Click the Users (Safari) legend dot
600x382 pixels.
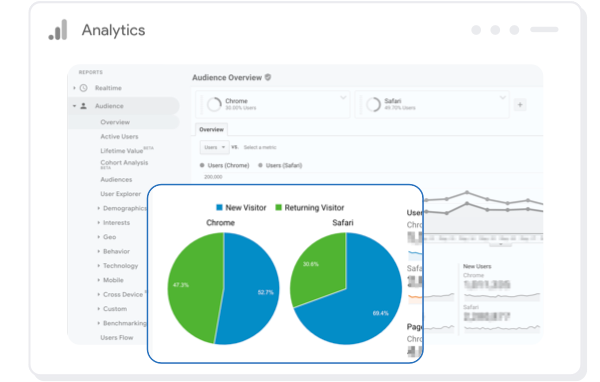pyautogui.click(x=260, y=165)
